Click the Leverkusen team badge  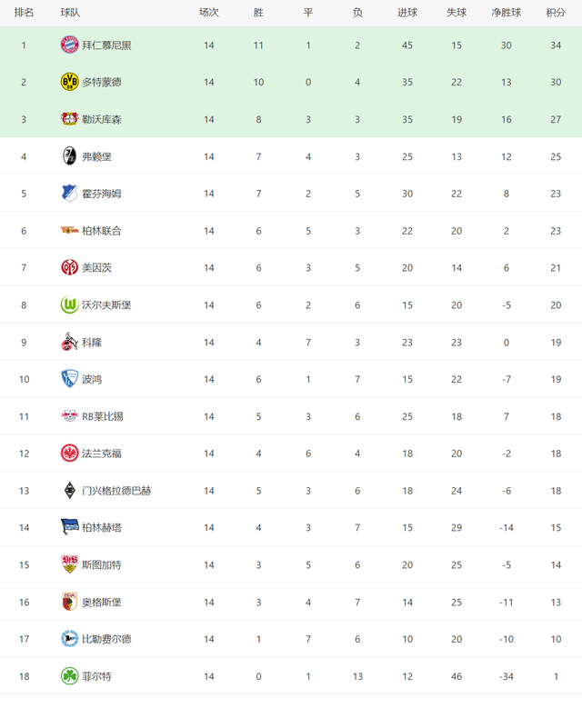70,119
